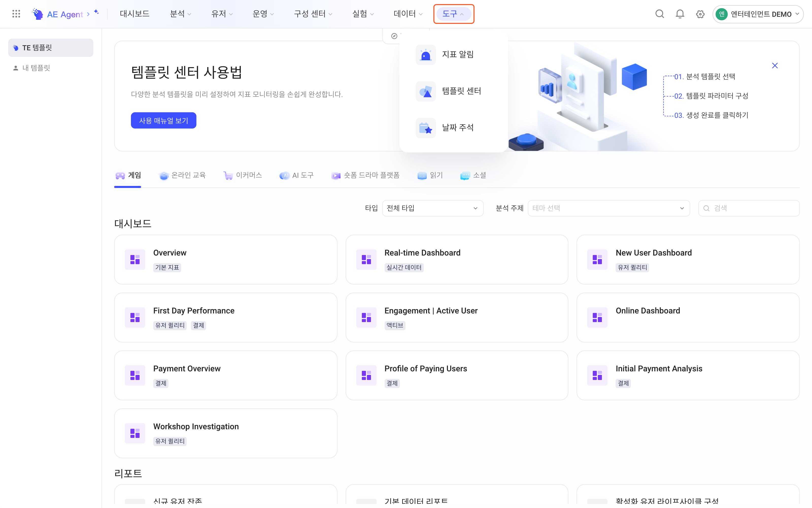Open the Engagement | Active User card
Viewport: 812px width, 508px height.
pyautogui.click(x=457, y=317)
